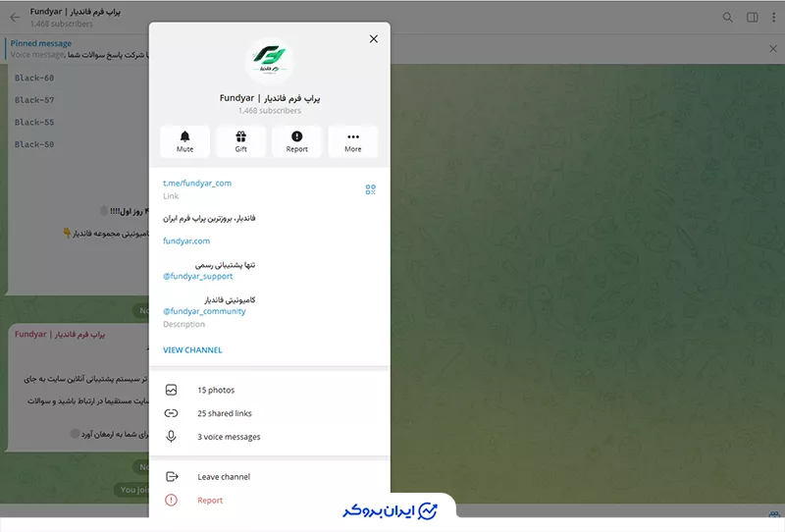Open the More options menu

point(353,141)
